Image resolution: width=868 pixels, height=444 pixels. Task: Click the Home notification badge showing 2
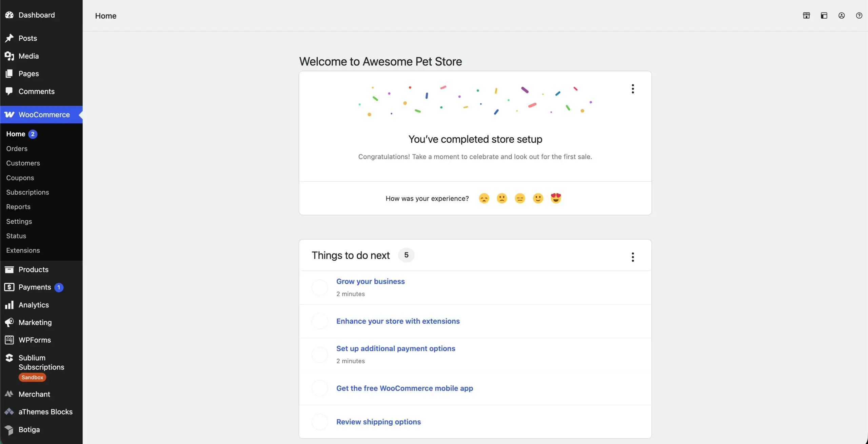tap(33, 134)
